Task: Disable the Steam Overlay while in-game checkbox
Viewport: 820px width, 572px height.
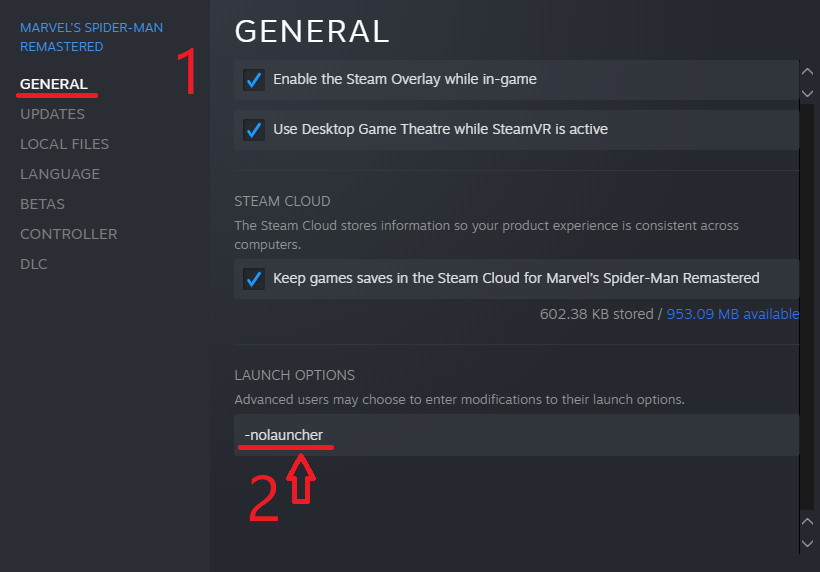Action: [254, 79]
